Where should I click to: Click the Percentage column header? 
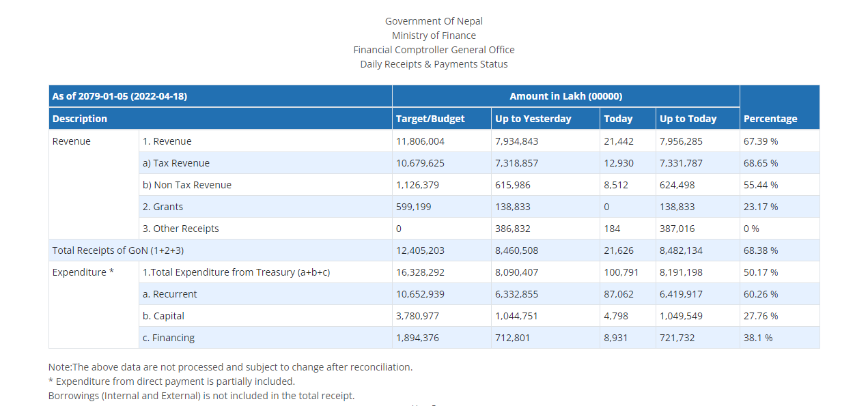pos(770,119)
